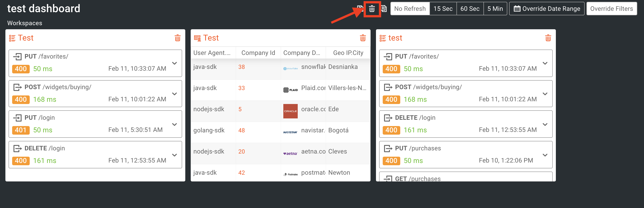Expand the DELETE /login entry in the right widget
The height and width of the screenshot is (208, 644).
click(x=545, y=124)
